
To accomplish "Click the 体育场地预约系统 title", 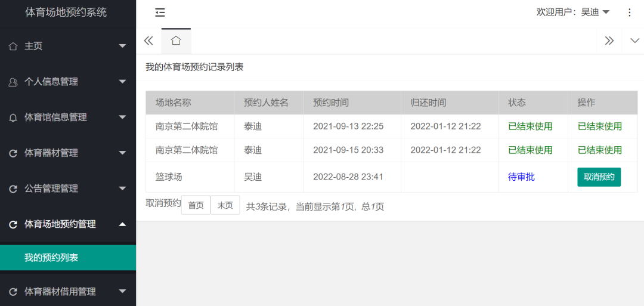I will click(x=66, y=13).
